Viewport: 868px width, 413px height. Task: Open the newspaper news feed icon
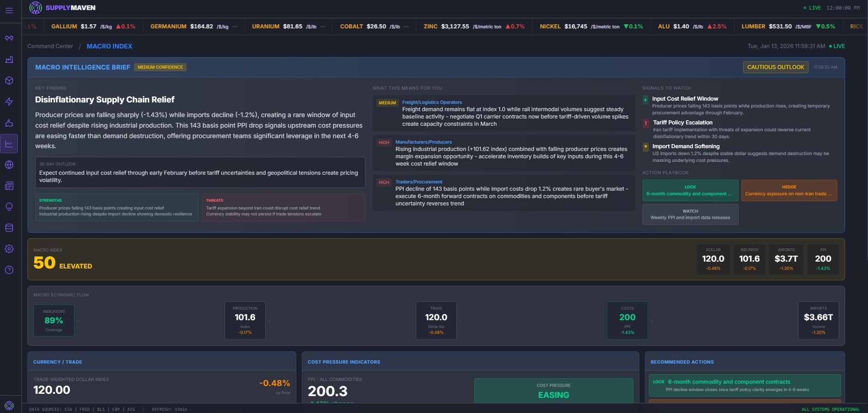click(9, 186)
